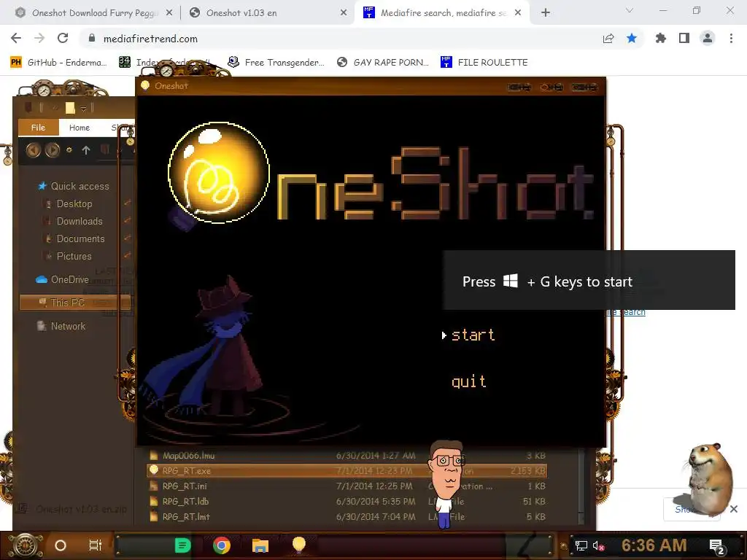The height and width of the screenshot is (560, 747).
Task: Open the Chrome profile avatar
Action: 708,39
